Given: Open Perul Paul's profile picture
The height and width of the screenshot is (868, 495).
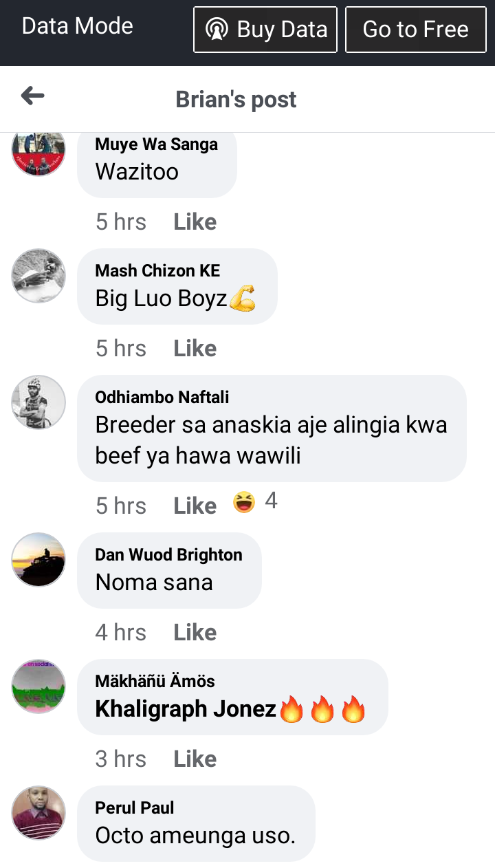Looking at the screenshot, I should 38,813.
